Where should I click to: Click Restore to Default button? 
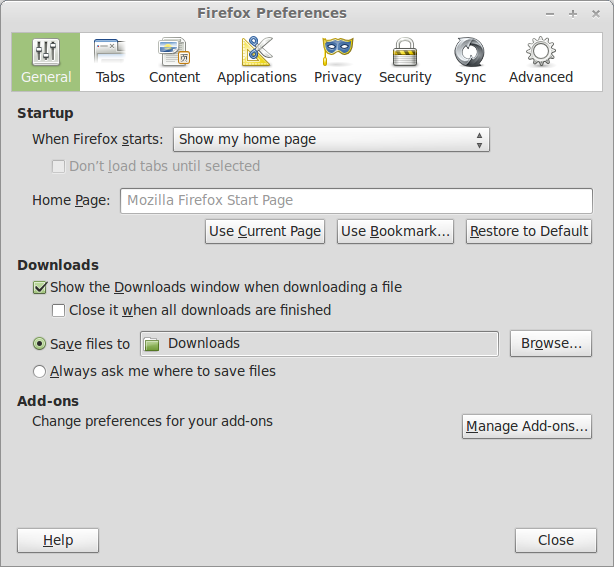[x=529, y=231]
